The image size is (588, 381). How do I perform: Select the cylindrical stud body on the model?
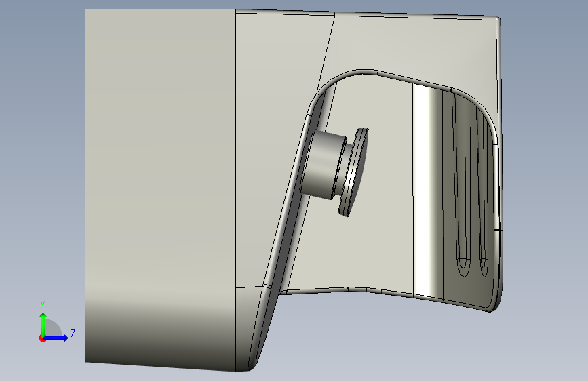[324, 164]
